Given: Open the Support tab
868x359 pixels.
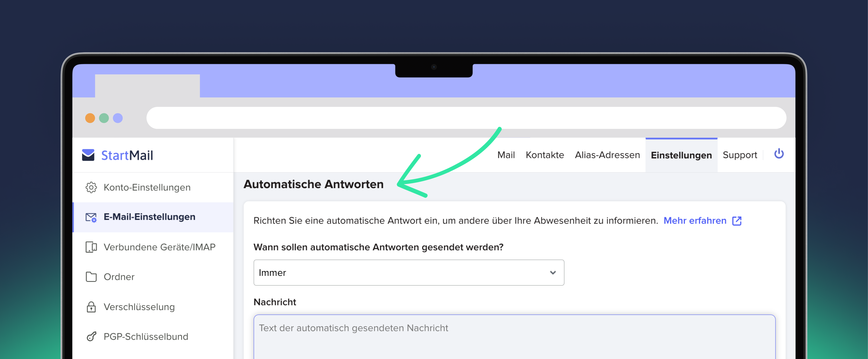Looking at the screenshot, I should (x=740, y=155).
